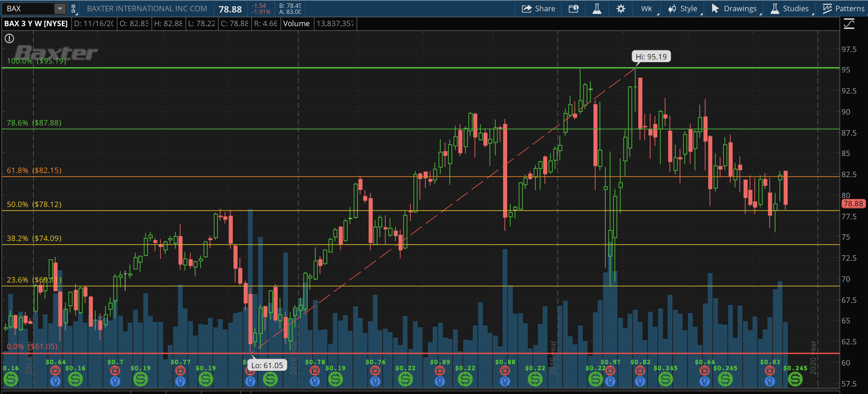Viewport: 868px width, 394px height.
Task: Select the 38.2% ($74.09) Fibonacci label
Action: (x=34, y=238)
